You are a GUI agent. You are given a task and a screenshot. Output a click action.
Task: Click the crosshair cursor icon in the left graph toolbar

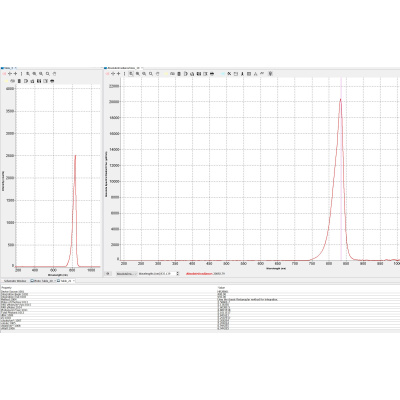click(10, 74)
